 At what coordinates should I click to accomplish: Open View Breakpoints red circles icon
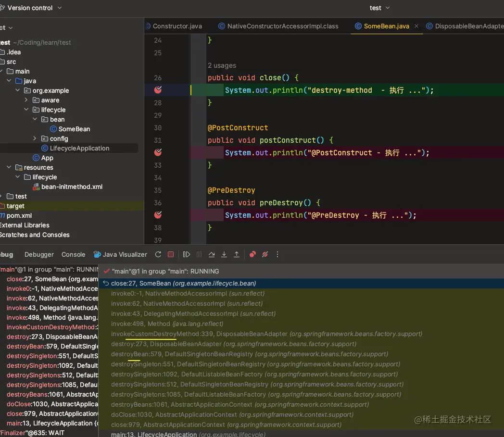(252, 254)
